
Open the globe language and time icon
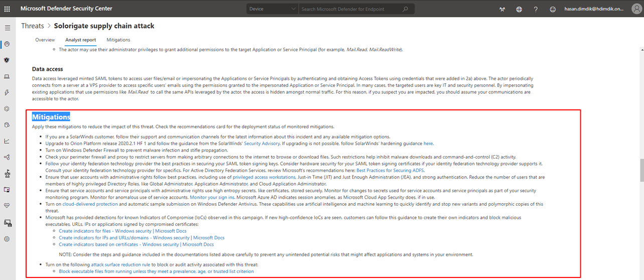519,9
